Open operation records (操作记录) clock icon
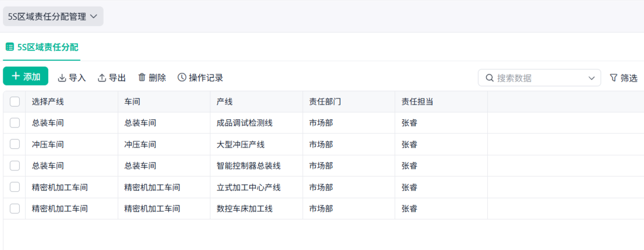Viewport: 644px width, 250px height. [x=182, y=77]
